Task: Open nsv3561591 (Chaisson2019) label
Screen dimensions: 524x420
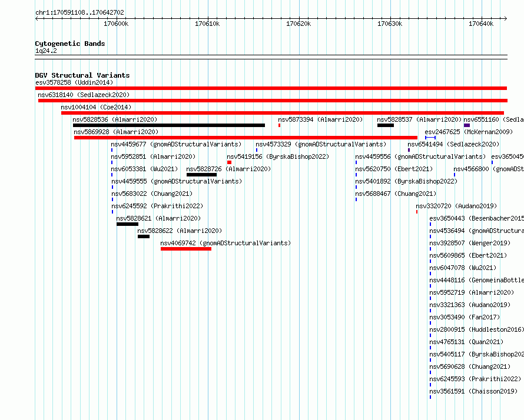Action: click(473, 391)
